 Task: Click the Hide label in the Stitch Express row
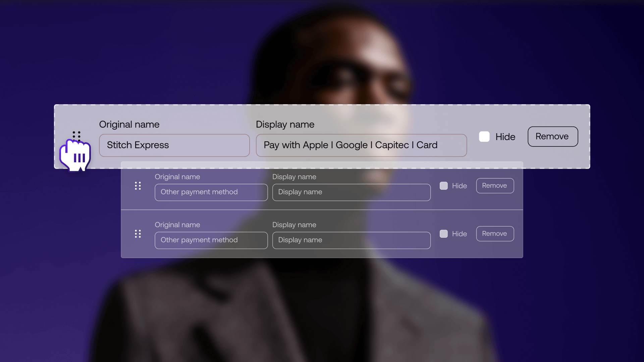point(505,137)
